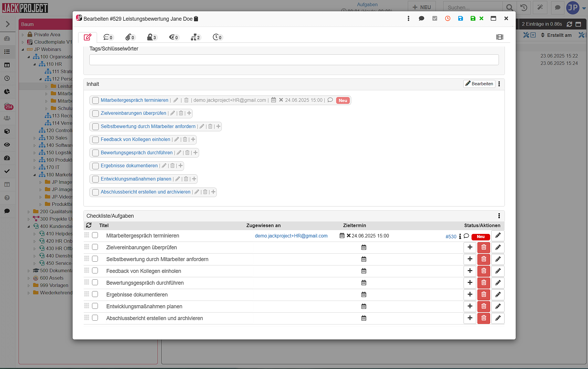This screenshot has height=369, width=588.
Task: Refresh the checklist with the reload icon
Action: tap(89, 225)
